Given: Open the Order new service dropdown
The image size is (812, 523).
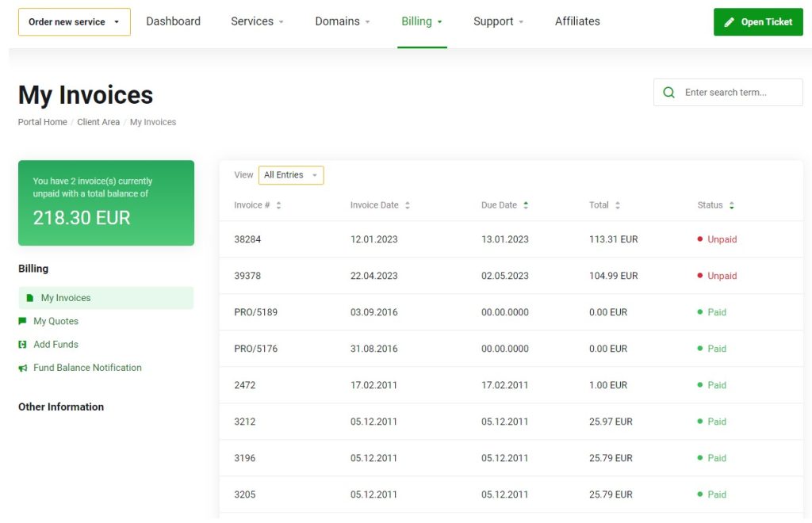Looking at the screenshot, I should [74, 21].
